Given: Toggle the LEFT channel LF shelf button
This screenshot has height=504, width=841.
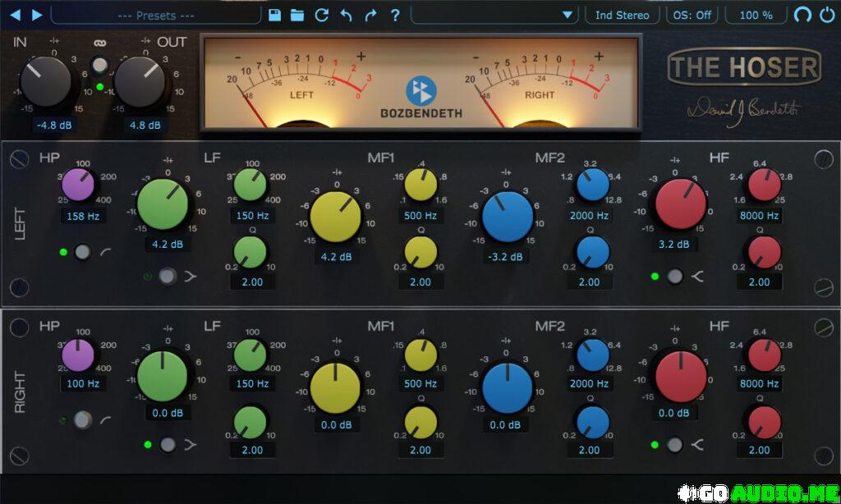Looking at the screenshot, I should click(168, 276).
